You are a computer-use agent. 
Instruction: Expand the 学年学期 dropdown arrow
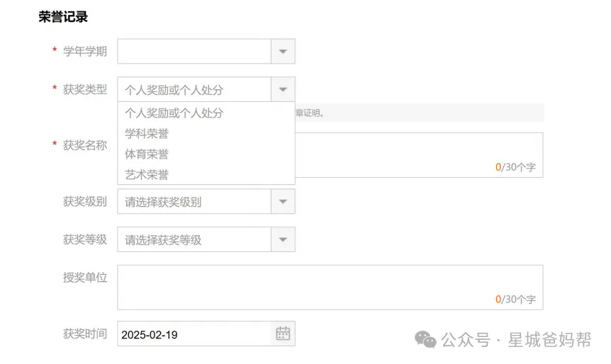[x=283, y=52]
